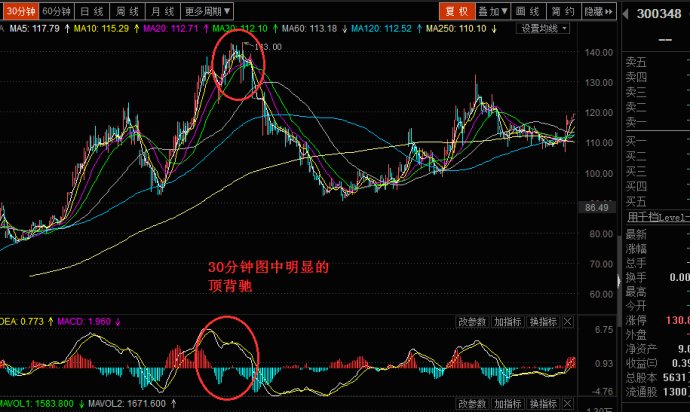Click the 140.00 price axis label
The width and height of the screenshot is (690, 412).
[x=598, y=52]
